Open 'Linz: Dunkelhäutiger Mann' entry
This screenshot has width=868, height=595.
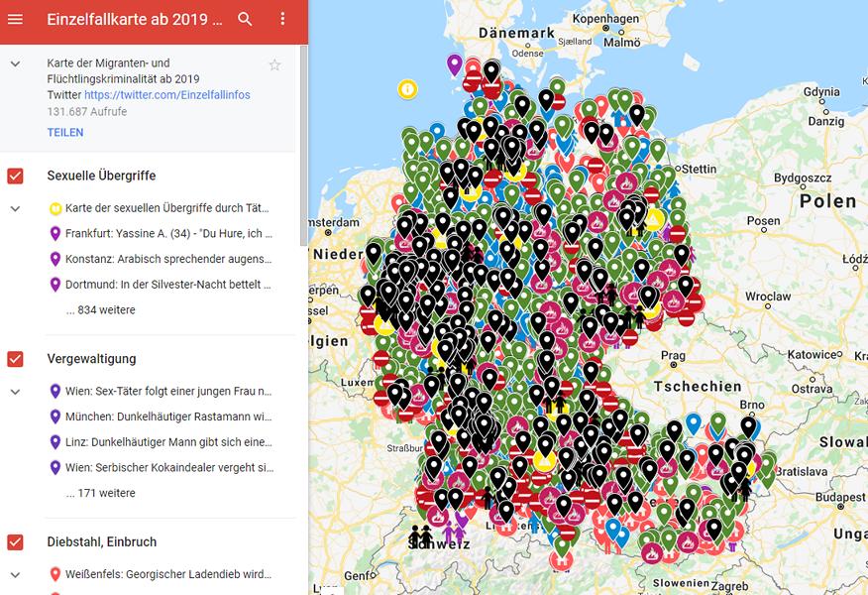(x=168, y=442)
